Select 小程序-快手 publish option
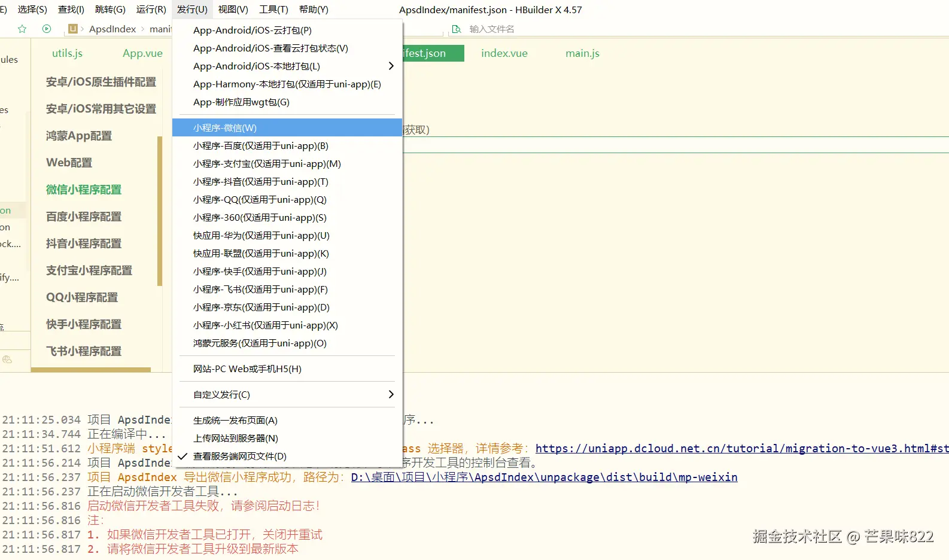 (x=287, y=271)
